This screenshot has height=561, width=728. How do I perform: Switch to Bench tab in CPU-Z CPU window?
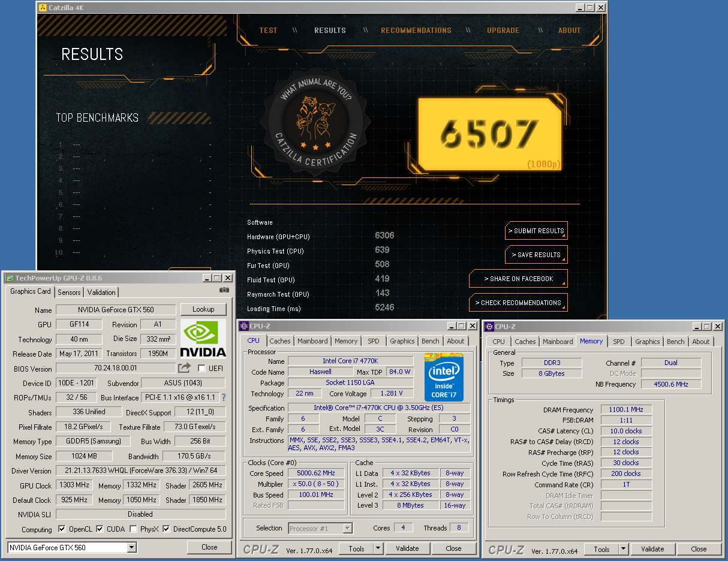tap(431, 341)
